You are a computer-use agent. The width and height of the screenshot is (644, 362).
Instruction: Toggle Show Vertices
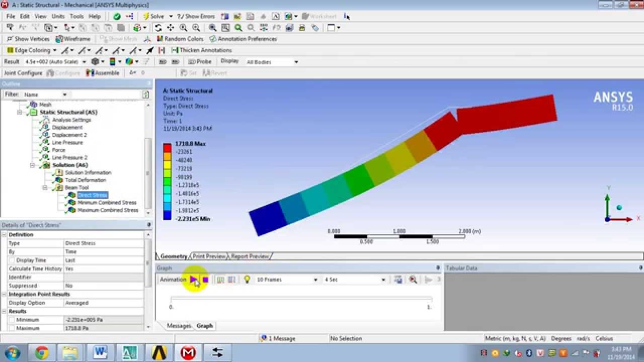pos(28,39)
